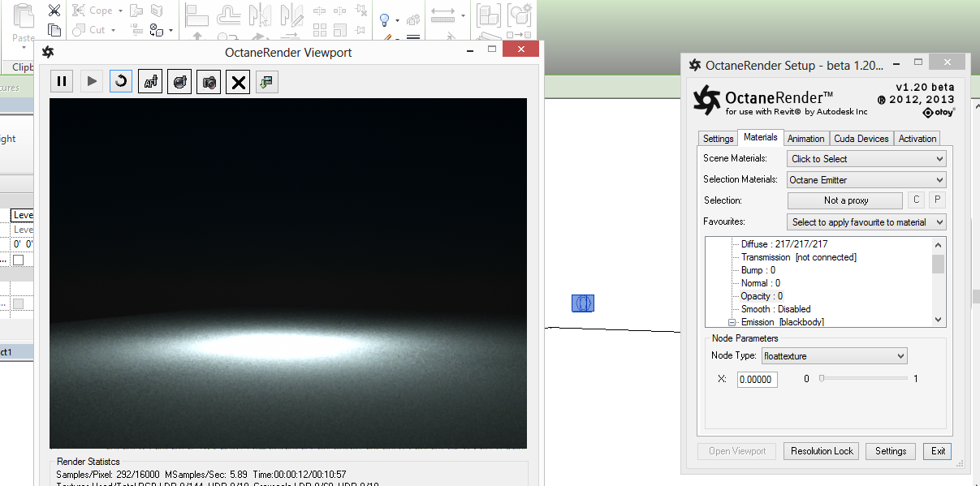Select the Bump : 0 tree item

[758, 270]
